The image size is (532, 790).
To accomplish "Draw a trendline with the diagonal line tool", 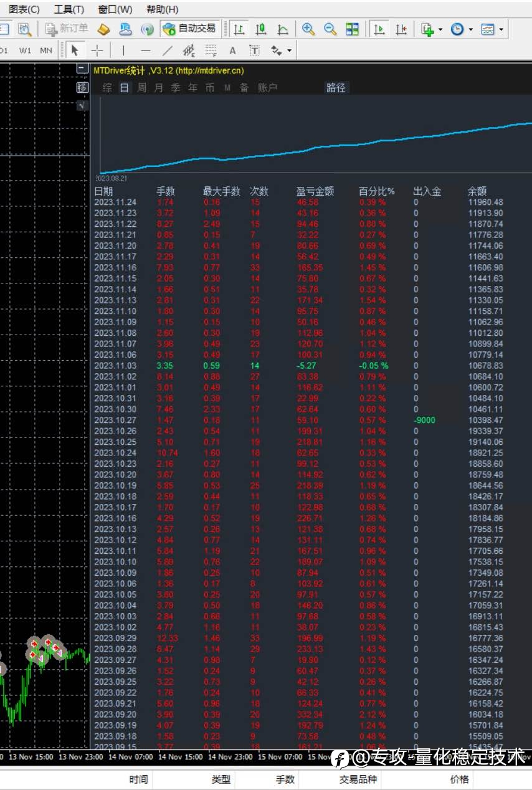I will (167, 50).
